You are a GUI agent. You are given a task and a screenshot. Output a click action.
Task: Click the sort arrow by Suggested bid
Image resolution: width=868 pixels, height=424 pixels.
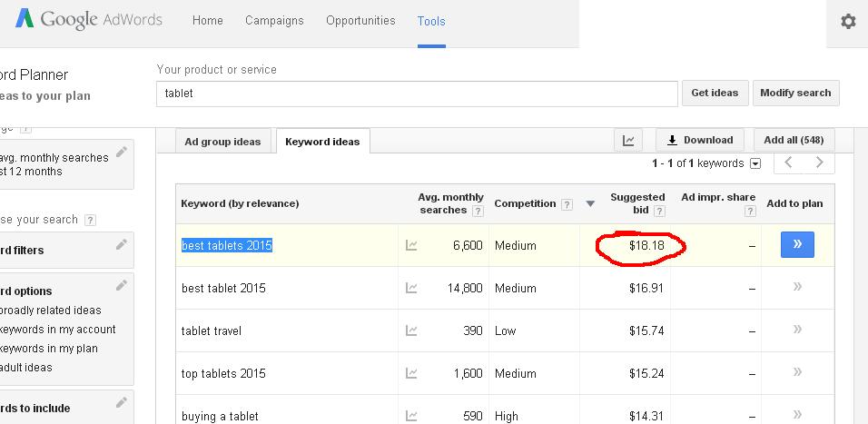[x=590, y=203]
